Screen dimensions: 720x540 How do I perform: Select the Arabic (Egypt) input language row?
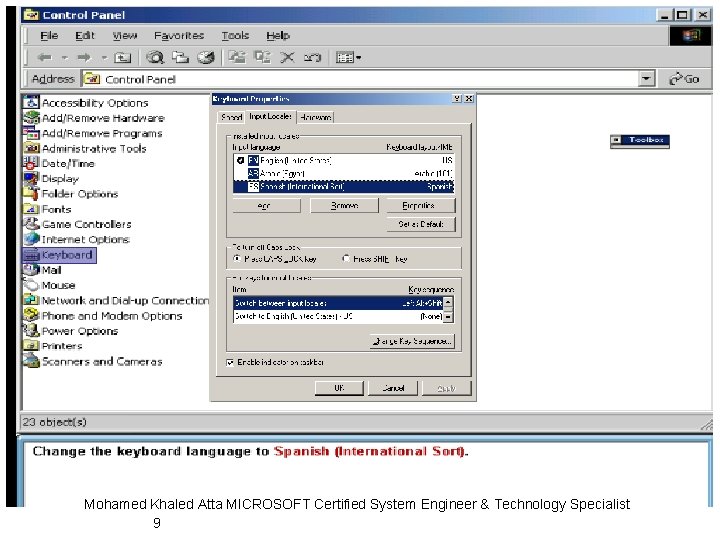(343, 173)
